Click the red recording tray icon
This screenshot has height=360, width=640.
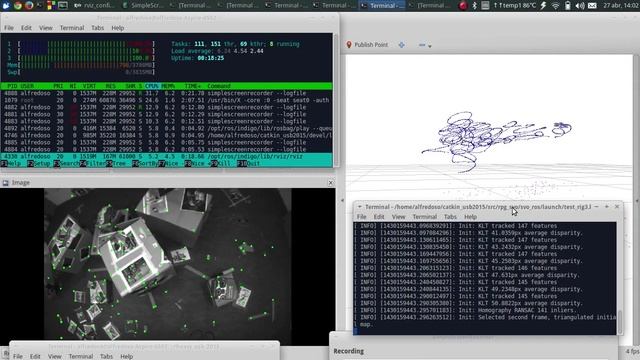point(463,5)
